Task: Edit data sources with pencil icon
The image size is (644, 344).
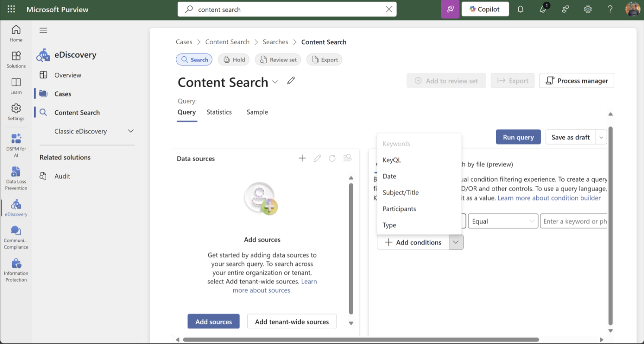Action: click(x=317, y=158)
